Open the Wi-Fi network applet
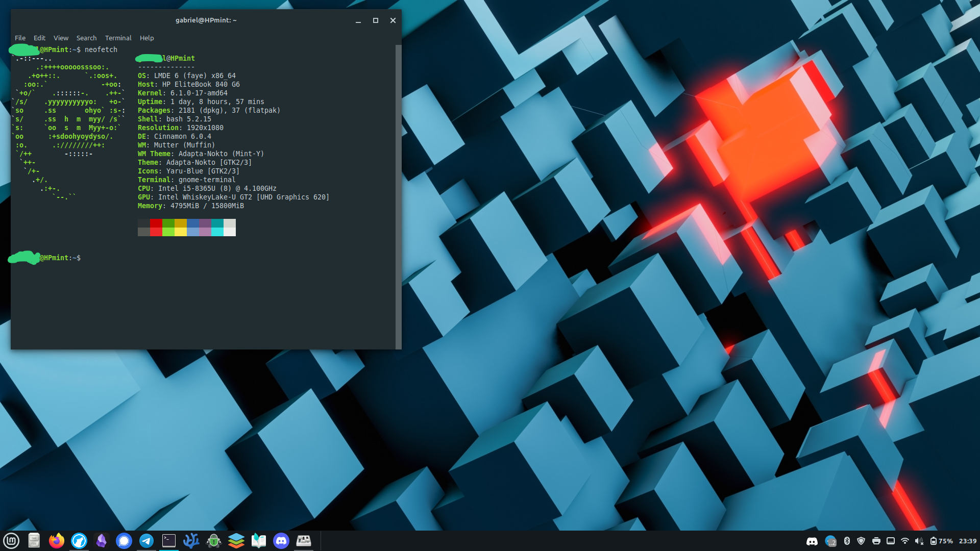Image resolution: width=980 pixels, height=551 pixels. pyautogui.click(x=905, y=541)
